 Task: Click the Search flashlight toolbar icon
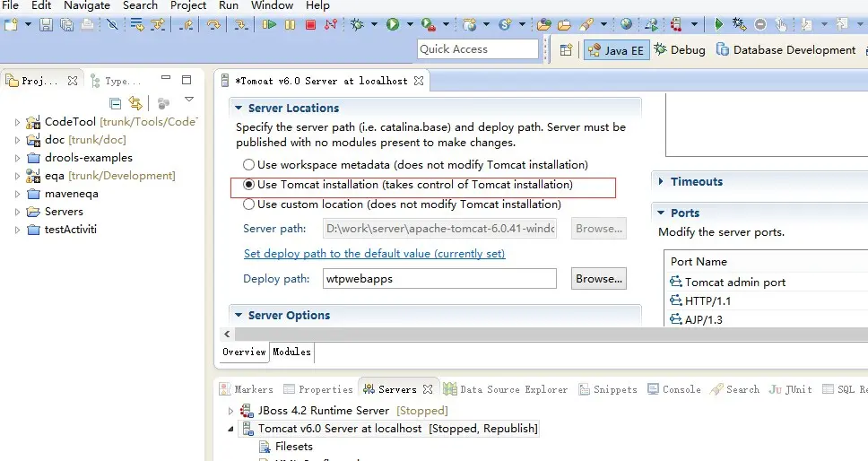click(586, 24)
